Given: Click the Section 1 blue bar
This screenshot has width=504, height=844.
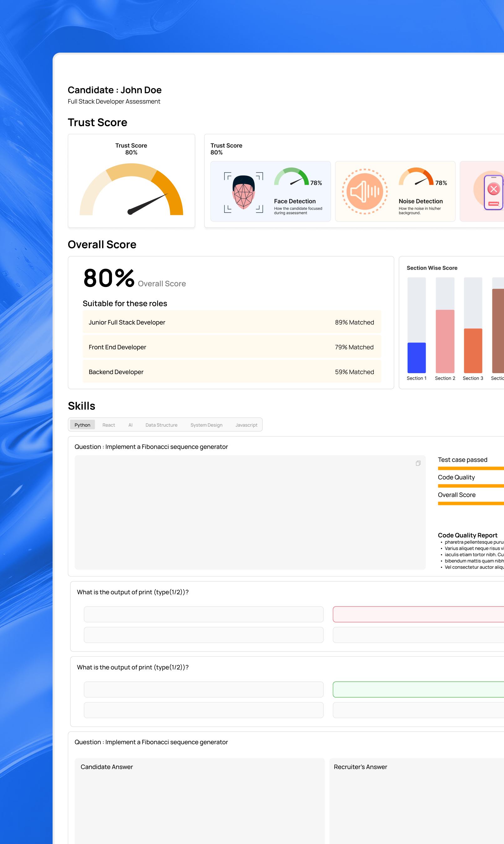Looking at the screenshot, I should 416,357.
